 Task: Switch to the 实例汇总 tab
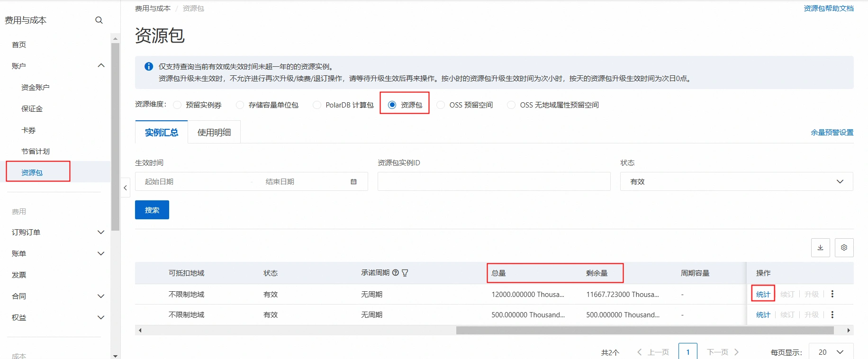pyautogui.click(x=162, y=132)
